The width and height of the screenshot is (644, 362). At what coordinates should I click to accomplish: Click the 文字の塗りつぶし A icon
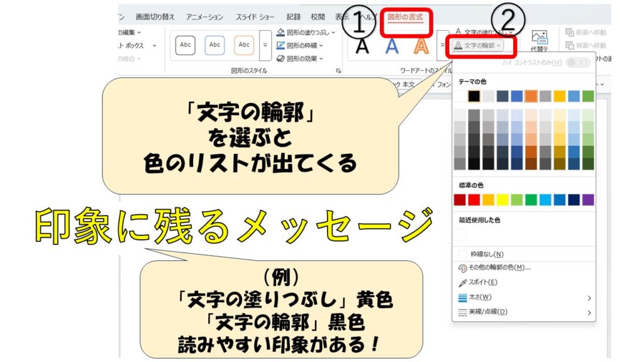458,31
